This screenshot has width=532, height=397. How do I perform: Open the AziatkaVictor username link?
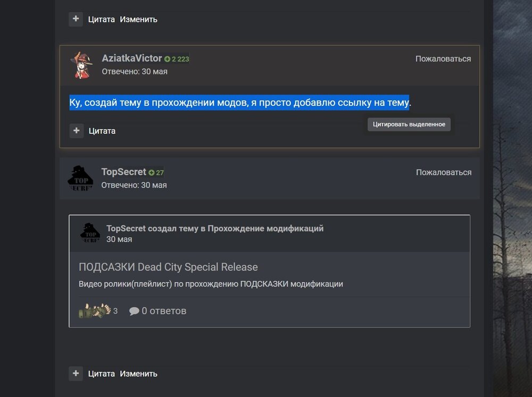(131, 58)
